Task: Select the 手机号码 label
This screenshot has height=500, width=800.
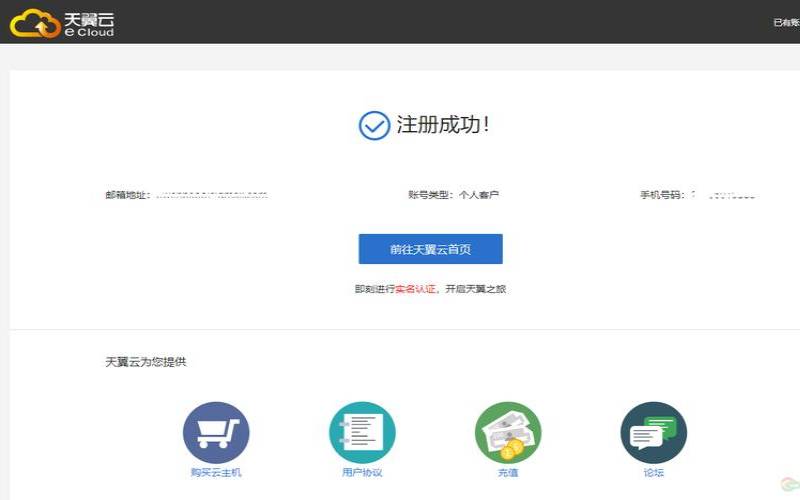Action: click(662, 195)
